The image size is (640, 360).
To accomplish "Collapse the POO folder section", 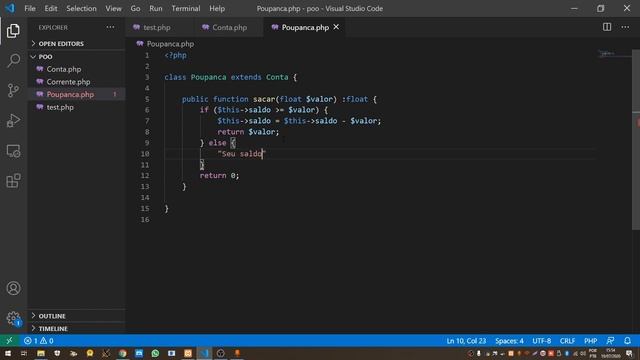I will tap(76, 57).
